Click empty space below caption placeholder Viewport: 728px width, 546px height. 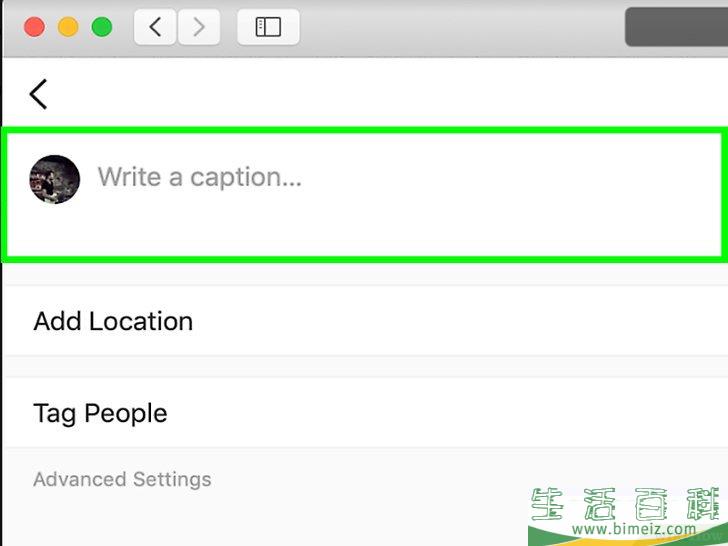coord(364,228)
